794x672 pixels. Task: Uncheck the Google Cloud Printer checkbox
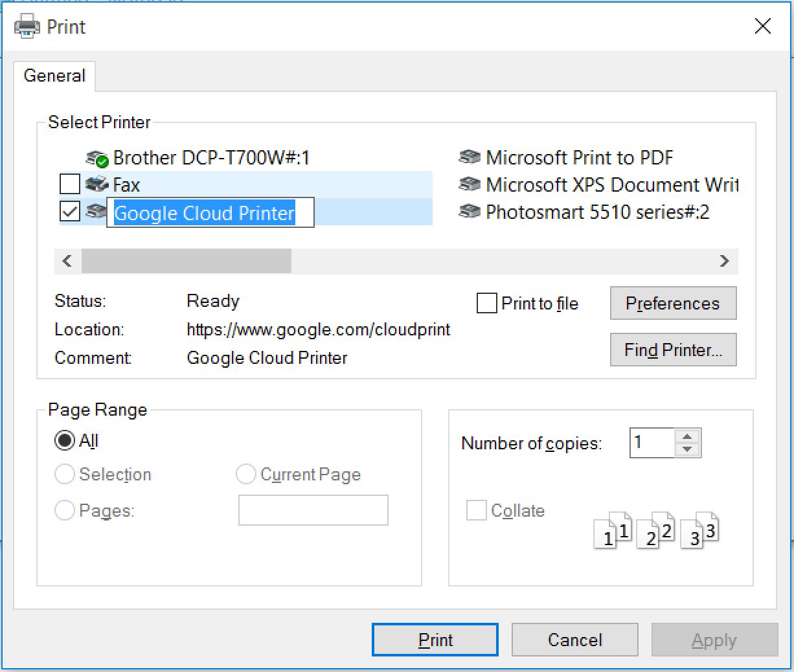pyautogui.click(x=70, y=212)
